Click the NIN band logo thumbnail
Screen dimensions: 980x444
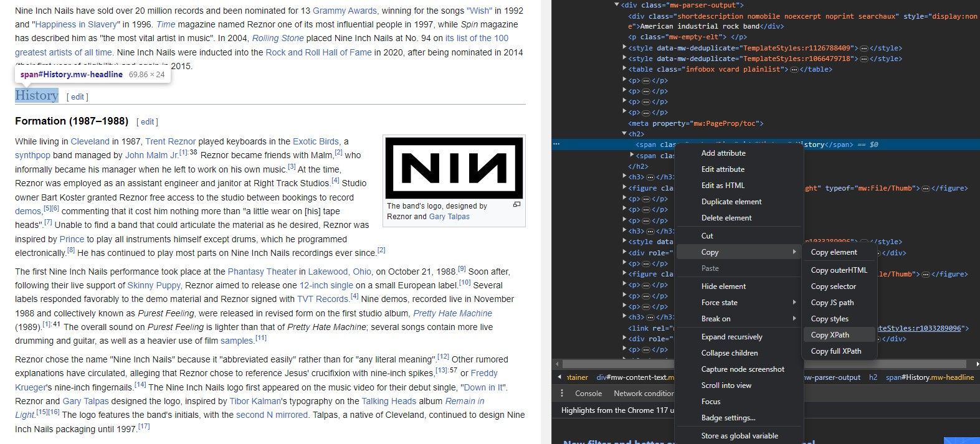click(454, 168)
